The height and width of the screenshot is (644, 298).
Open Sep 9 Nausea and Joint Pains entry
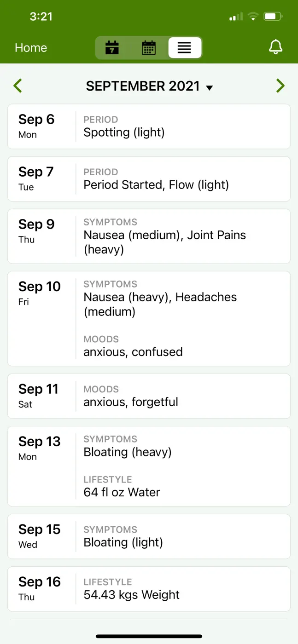pyautogui.click(x=149, y=236)
